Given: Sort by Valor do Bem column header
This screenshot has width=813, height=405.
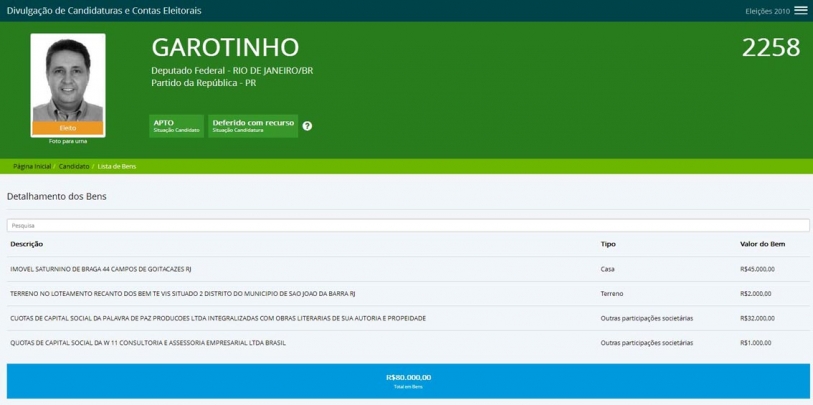Looking at the screenshot, I should (x=762, y=244).
